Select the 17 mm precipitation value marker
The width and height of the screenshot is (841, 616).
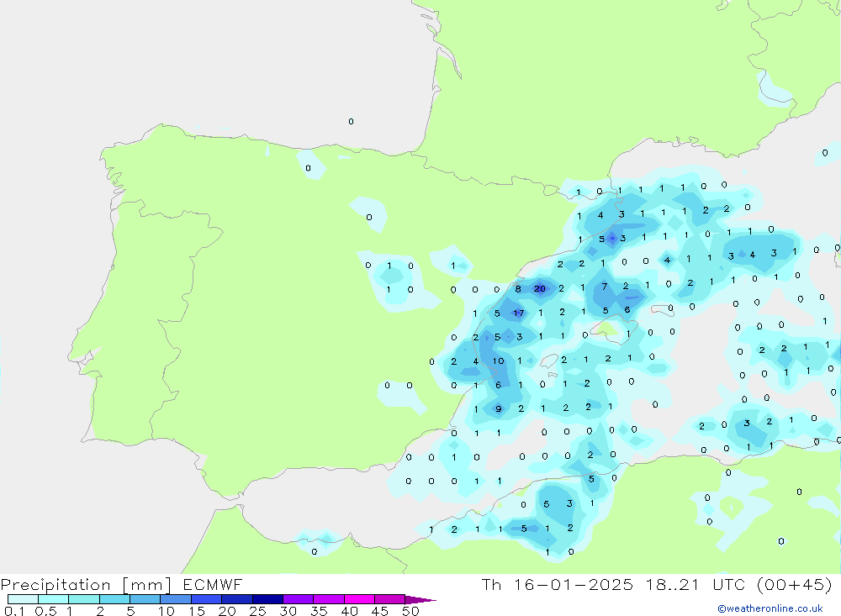pos(519,313)
